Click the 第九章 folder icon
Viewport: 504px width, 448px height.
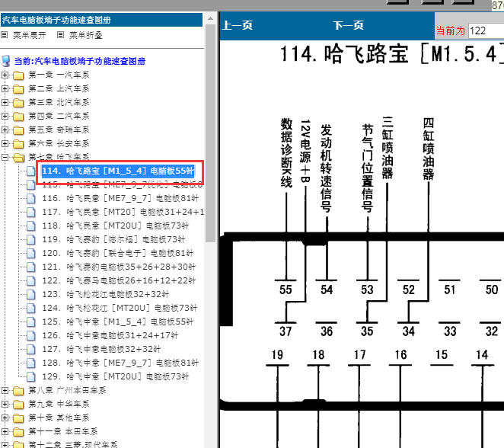tap(18, 405)
